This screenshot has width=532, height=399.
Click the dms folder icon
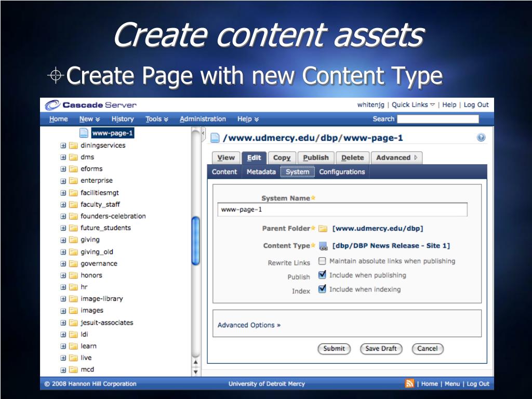pos(73,157)
